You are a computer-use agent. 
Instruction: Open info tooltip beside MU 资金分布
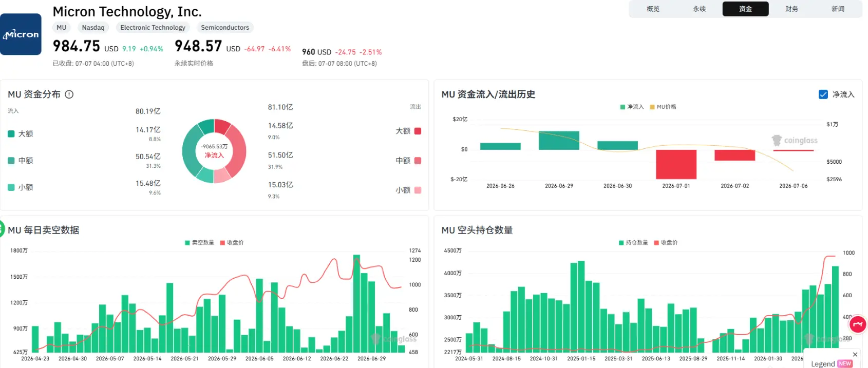point(69,94)
